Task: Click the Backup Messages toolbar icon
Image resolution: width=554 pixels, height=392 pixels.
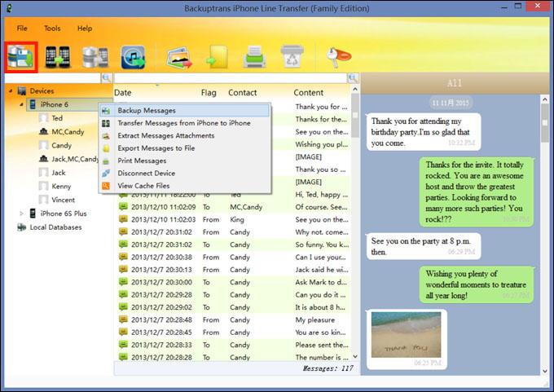Action: pos(21,57)
